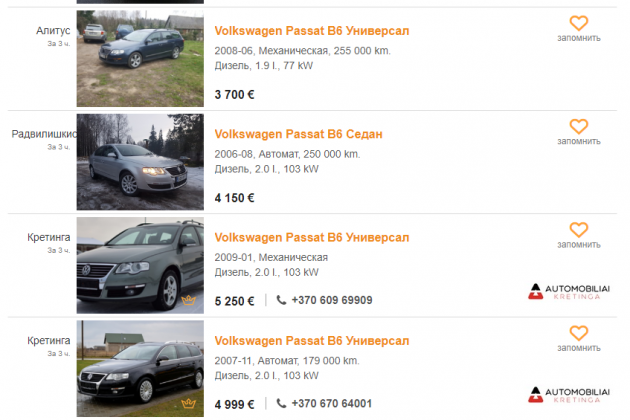View the black Passat wagon photo
The image size is (630, 420).
140,369
